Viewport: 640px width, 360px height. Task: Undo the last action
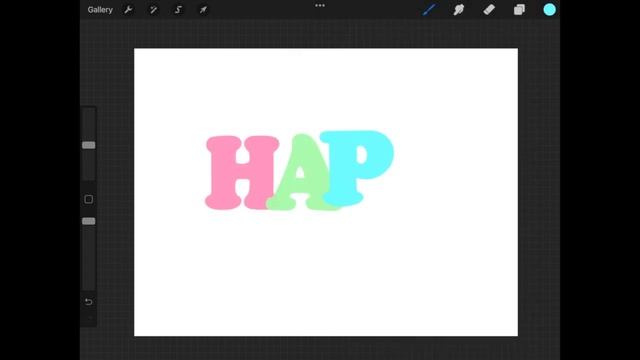(x=89, y=302)
